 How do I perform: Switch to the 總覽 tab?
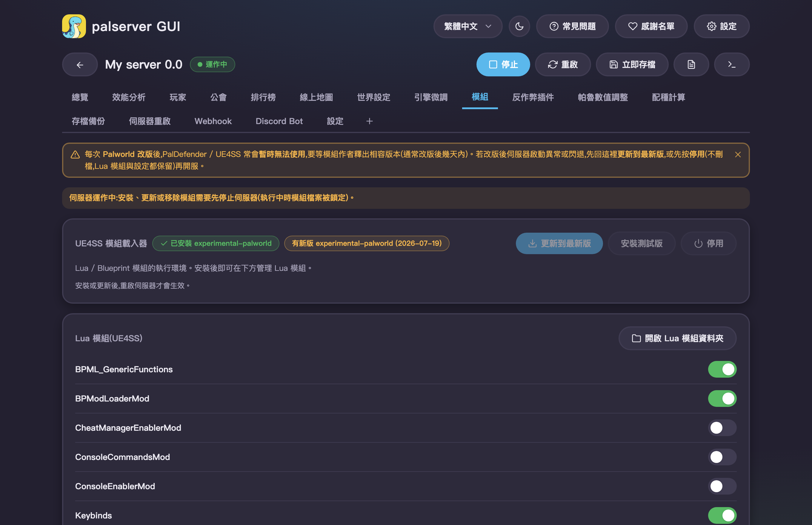pos(80,97)
